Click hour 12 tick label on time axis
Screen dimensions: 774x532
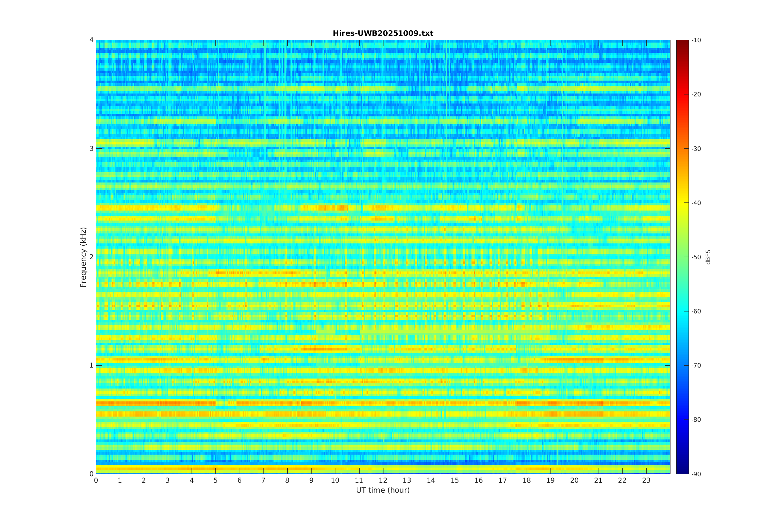pyautogui.click(x=383, y=481)
